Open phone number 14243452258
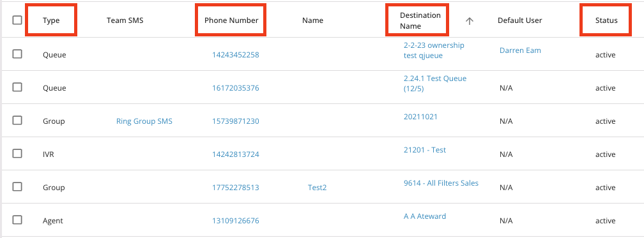This screenshot has height=238, width=644. coord(235,55)
